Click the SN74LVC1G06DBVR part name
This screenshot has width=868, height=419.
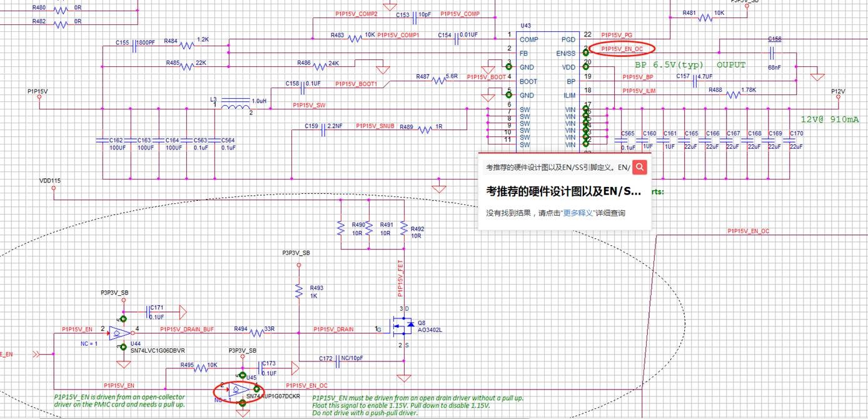click(x=158, y=351)
